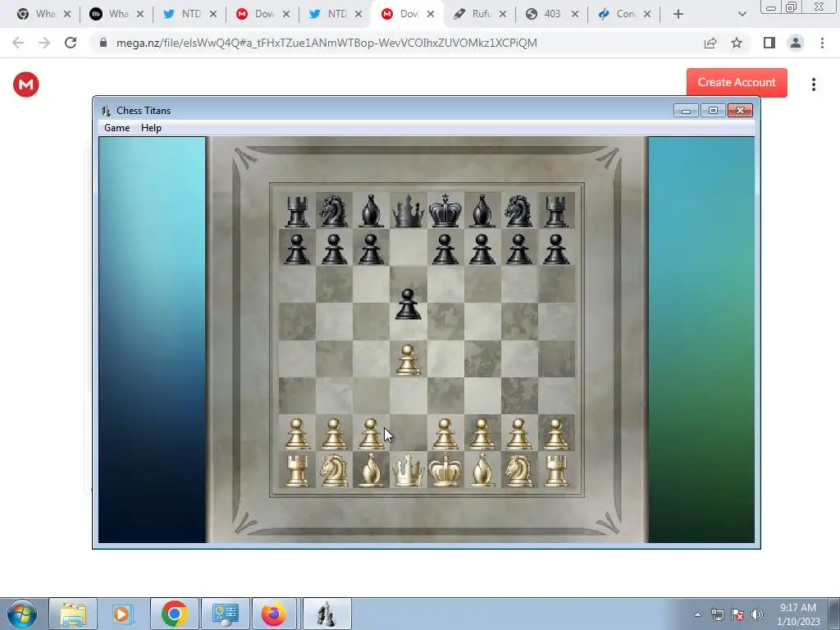Open the Chrome profile avatar
Image resolution: width=840 pixels, height=630 pixels.
796,43
